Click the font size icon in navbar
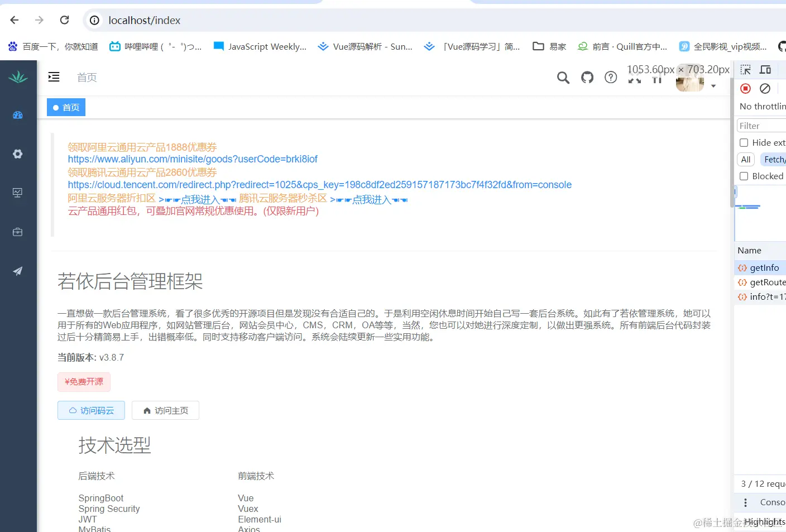The width and height of the screenshot is (786, 532). click(x=657, y=79)
